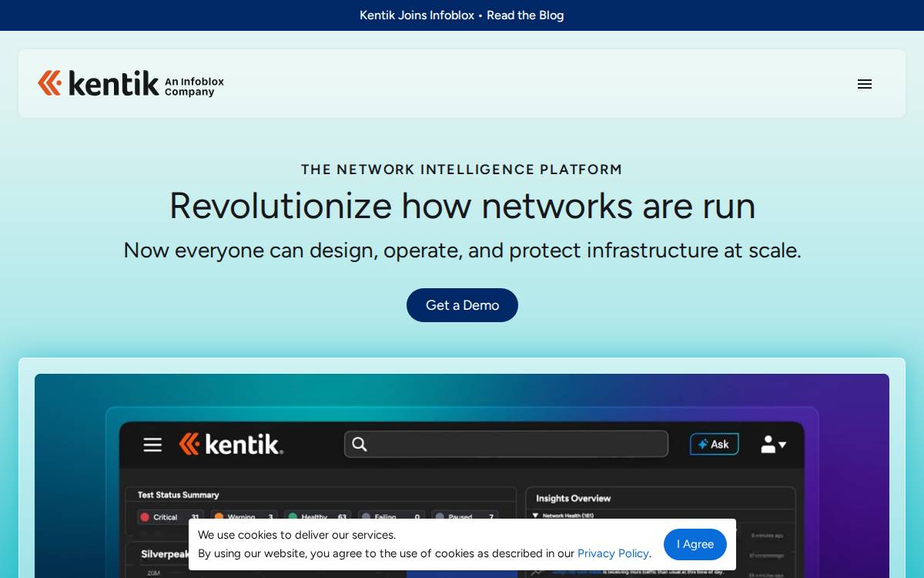Click the Get a Demo button

point(462,305)
